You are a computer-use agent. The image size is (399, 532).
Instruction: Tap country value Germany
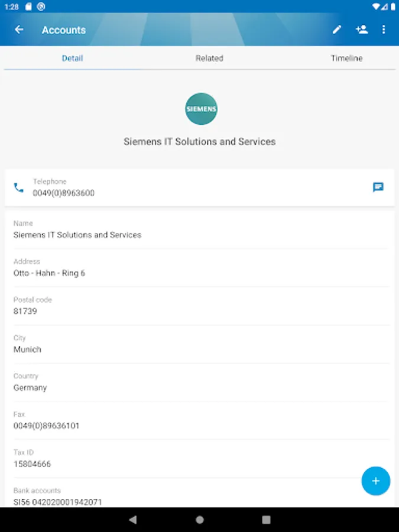30,388
